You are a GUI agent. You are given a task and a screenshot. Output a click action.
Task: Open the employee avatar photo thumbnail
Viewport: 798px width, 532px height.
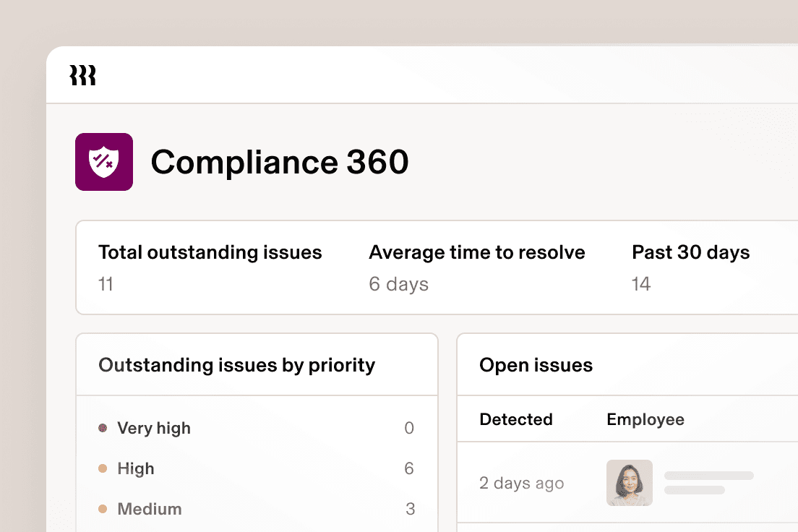(630, 483)
